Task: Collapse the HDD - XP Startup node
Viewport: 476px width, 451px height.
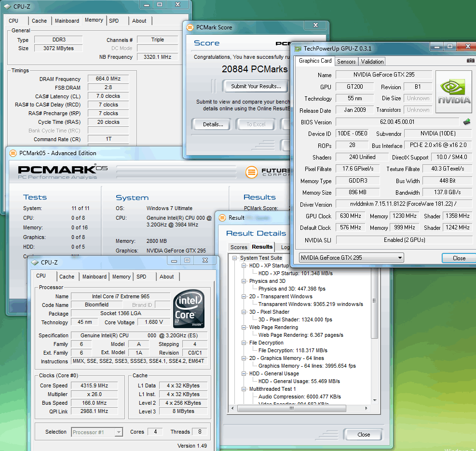Action: click(244, 265)
